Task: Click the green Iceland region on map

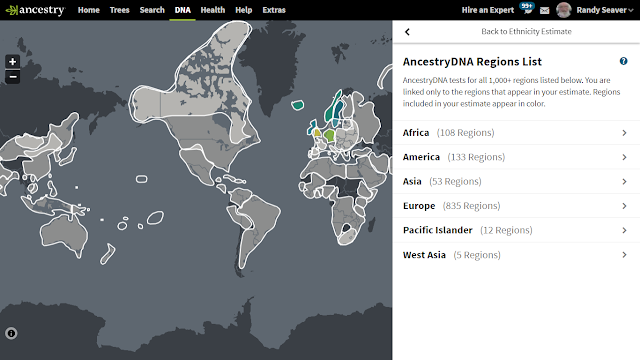Action: tap(298, 105)
